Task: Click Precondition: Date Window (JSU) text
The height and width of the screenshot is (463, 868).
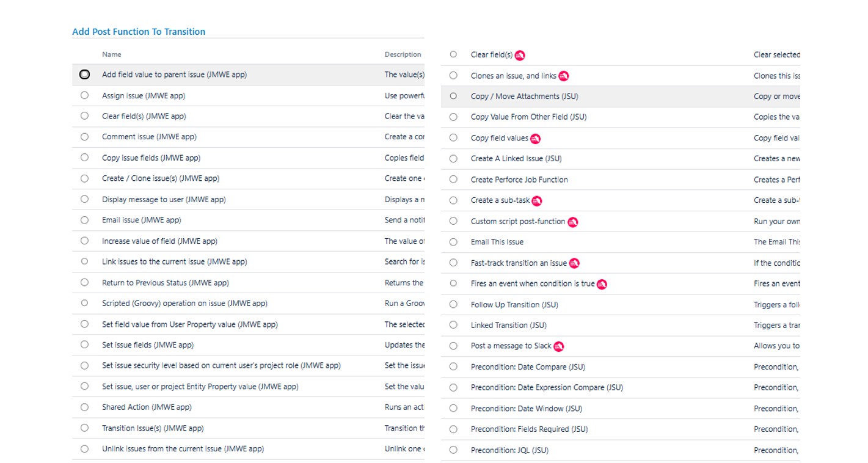Action: 527,409
